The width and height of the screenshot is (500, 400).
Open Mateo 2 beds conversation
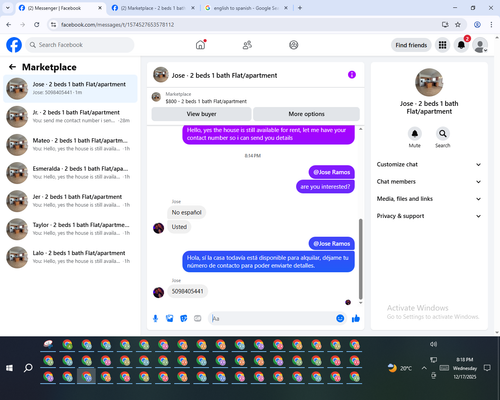tap(70, 145)
